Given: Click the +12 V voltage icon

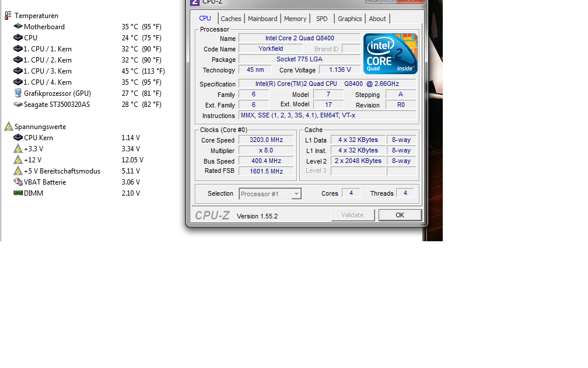Looking at the screenshot, I should [x=17, y=159].
